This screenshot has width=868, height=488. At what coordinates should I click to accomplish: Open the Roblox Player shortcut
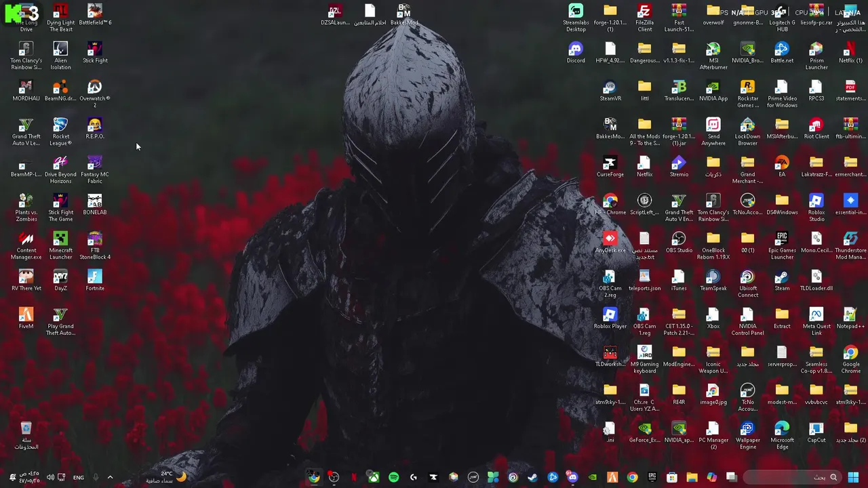[x=610, y=319]
